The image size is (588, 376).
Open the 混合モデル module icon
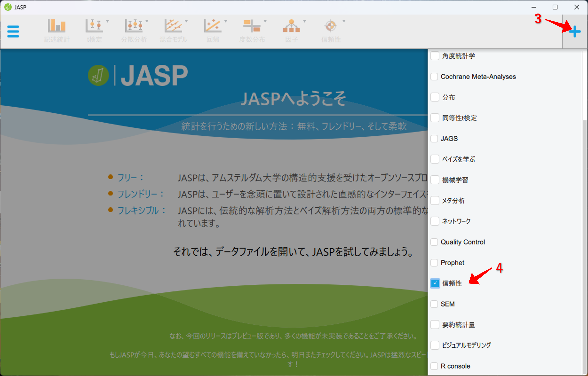coord(173,31)
